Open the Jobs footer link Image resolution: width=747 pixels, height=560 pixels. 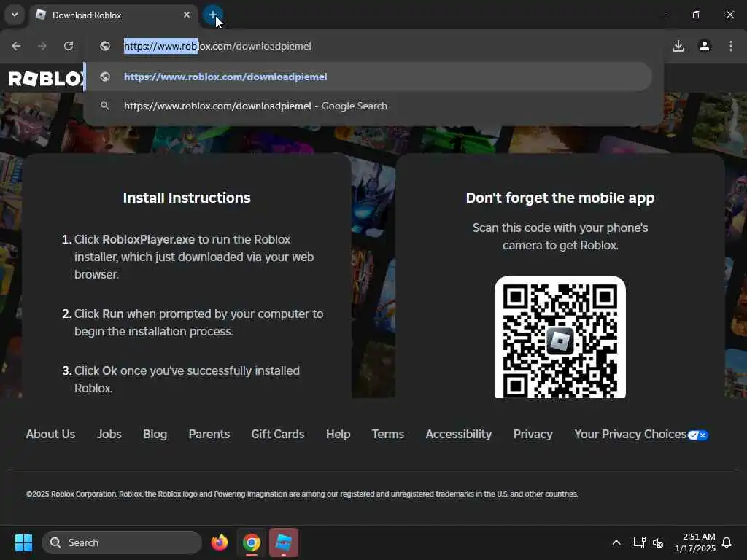click(109, 435)
